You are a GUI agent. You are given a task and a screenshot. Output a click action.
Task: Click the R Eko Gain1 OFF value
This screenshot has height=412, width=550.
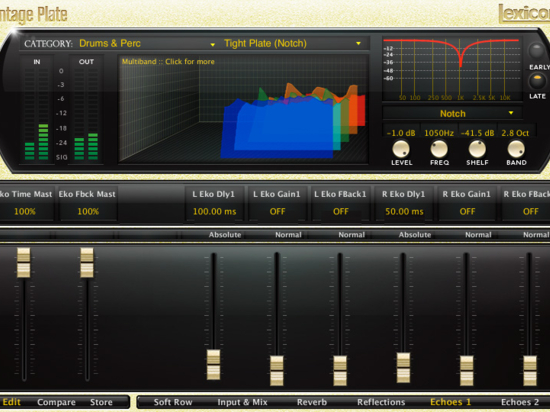click(x=467, y=211)
